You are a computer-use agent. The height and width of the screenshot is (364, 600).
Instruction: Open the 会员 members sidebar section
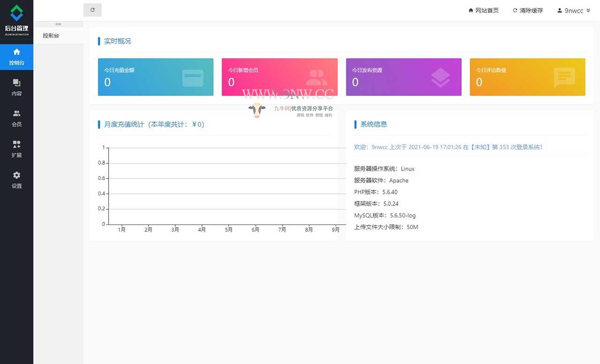pos(16,119)
